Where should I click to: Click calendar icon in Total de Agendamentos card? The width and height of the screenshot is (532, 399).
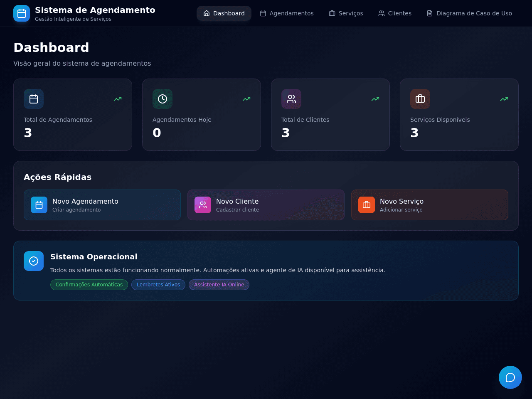point(34,99)
